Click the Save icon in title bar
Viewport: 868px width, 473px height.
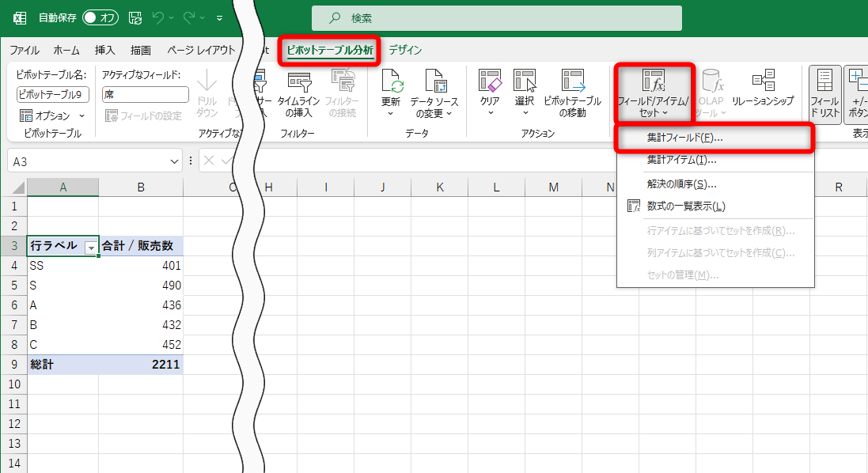click(x=135, y=17)
